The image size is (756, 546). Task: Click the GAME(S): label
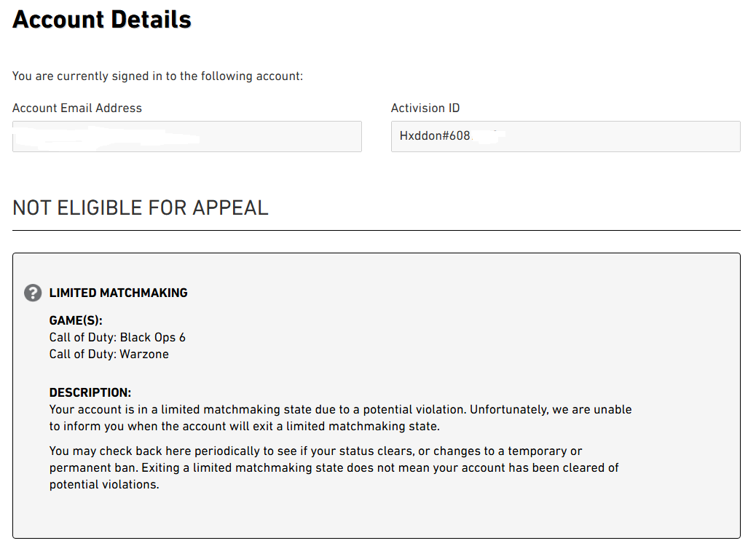(76, 320)
